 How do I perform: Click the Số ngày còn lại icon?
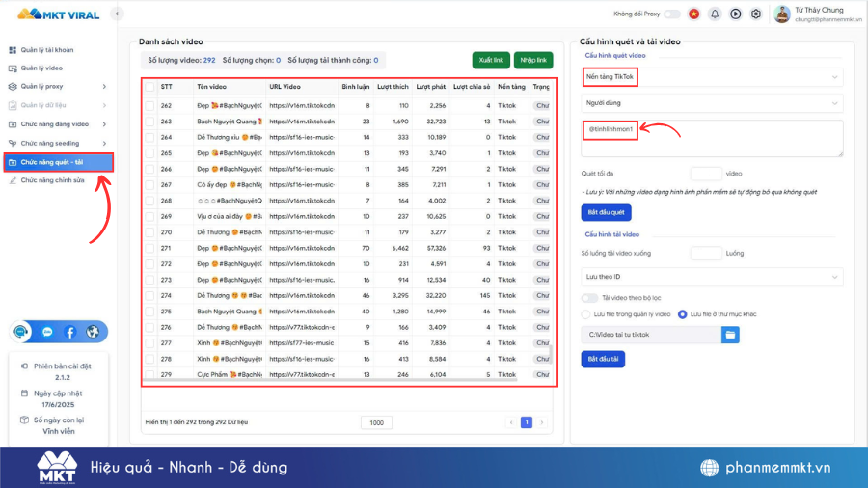(24, 420)
